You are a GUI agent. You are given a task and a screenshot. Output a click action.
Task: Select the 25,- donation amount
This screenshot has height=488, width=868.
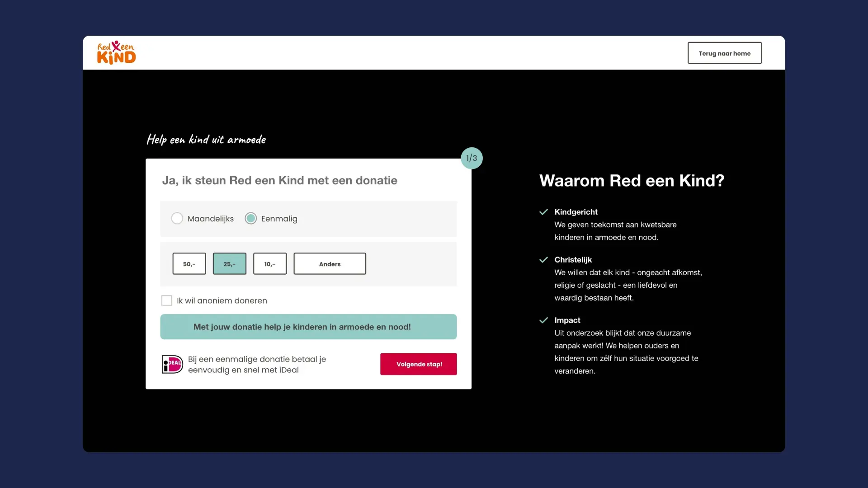229,263
